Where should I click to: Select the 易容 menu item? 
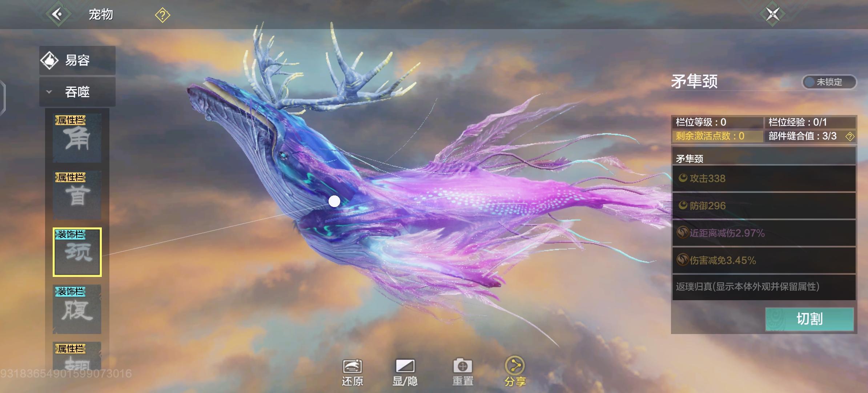(77, 60)
